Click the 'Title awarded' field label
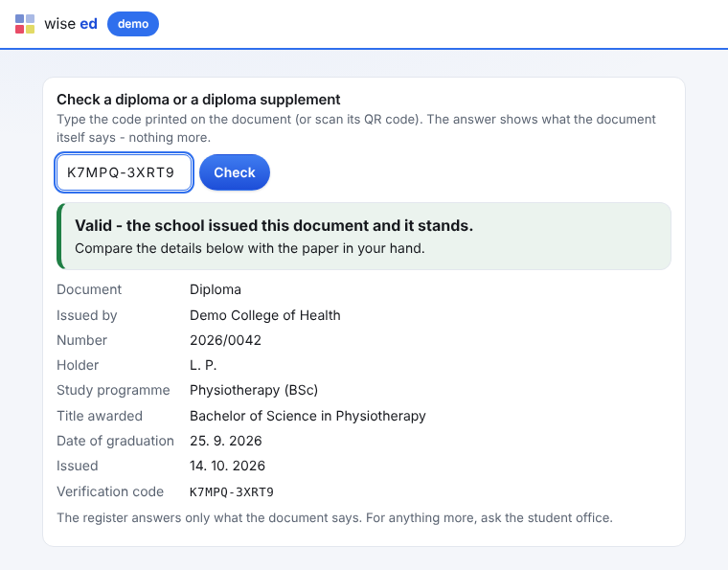This screenshot has height=570, width=728. coord(100,416)
